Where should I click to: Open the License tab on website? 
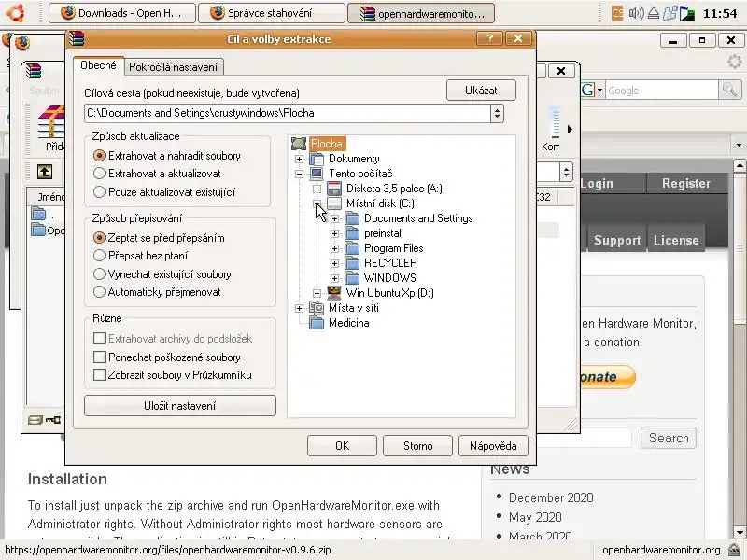click(x=676, y=240)
